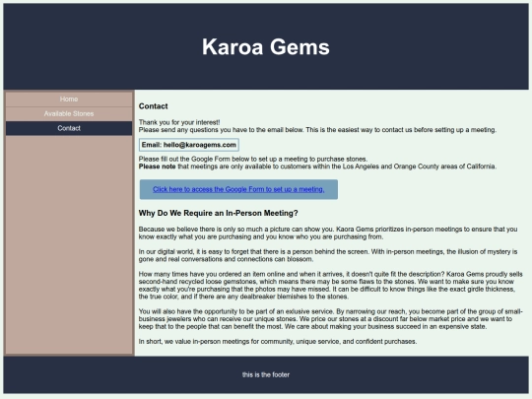Click paragraph starting 'You will also have the opportunity'
532x399 pixels.
(x=330, y=319)
